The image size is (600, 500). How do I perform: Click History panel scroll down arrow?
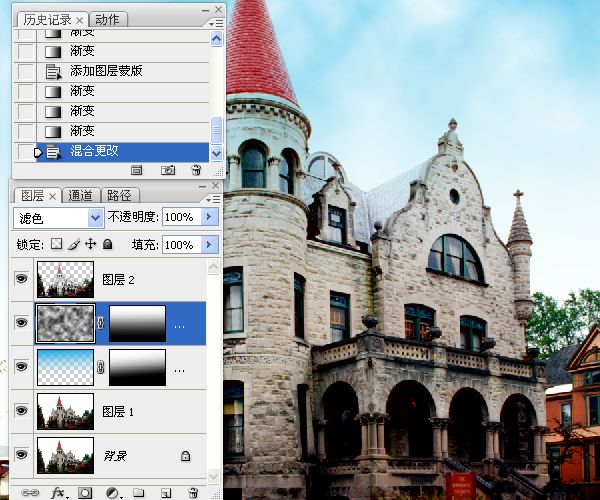(x=217, y=153)
